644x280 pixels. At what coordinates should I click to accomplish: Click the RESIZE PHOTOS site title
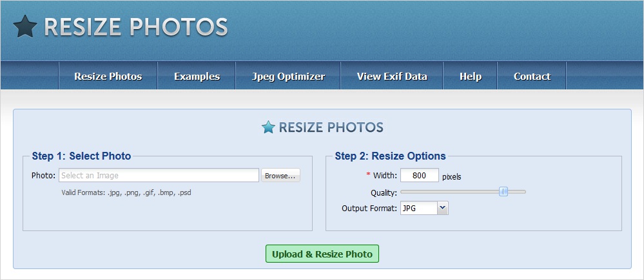pos(136,26)
